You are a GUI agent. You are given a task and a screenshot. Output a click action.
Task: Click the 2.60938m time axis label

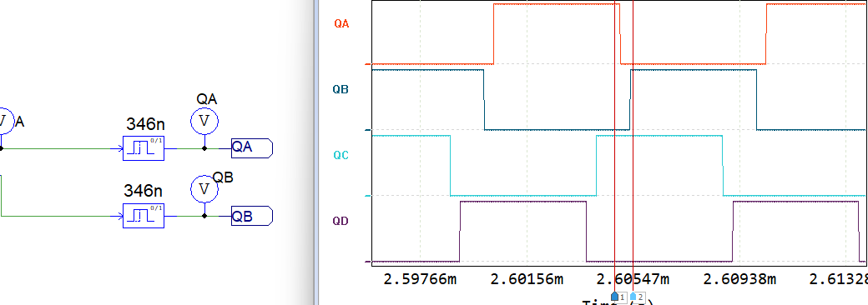(x=739, y=279)
